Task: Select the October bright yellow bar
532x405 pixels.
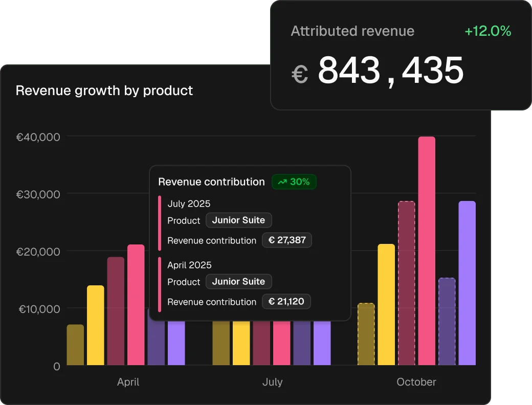Action: point(386,305)
